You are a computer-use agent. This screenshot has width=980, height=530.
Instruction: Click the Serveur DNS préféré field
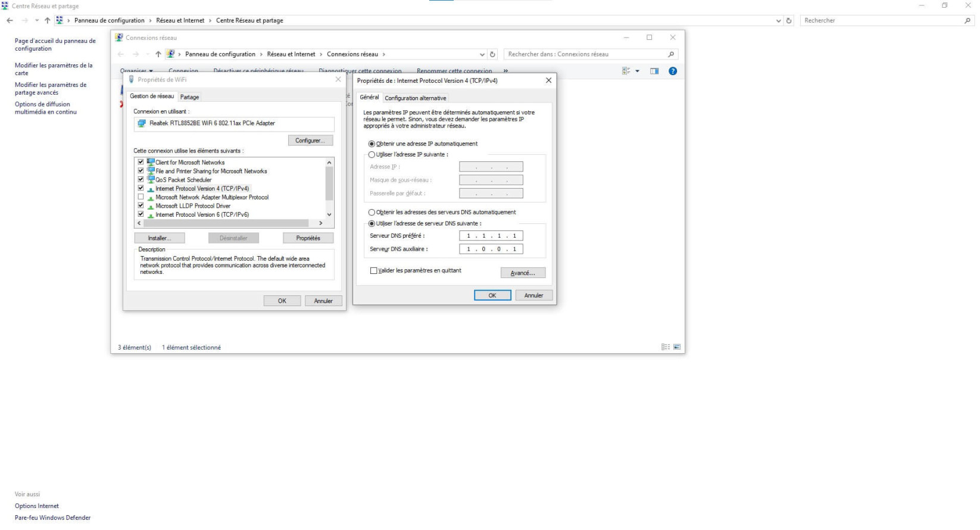491,236
